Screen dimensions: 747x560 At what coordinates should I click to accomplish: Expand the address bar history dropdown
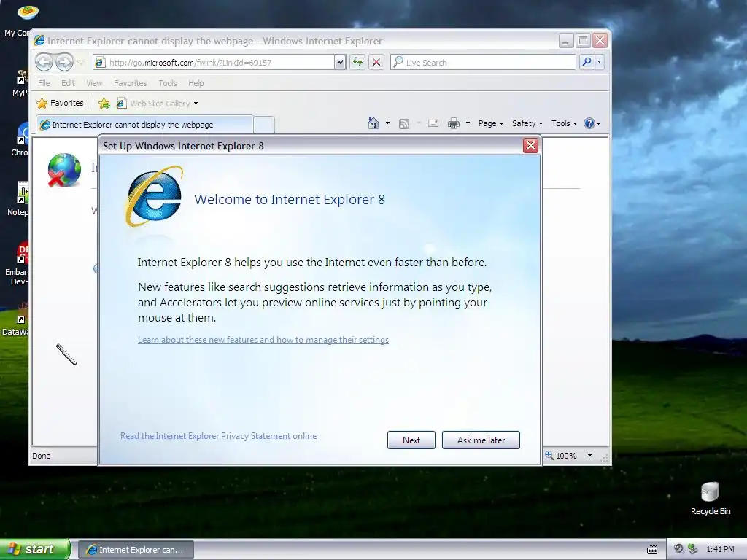pos(340,63)
